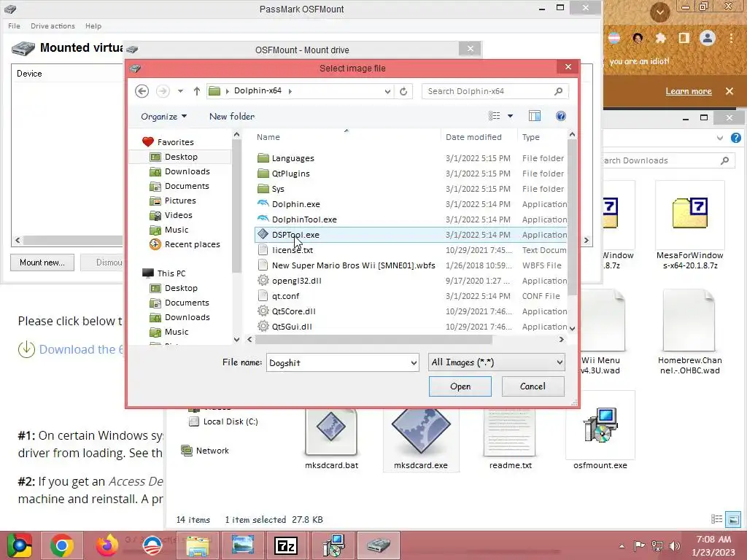Change view with the view mode icon

[x=495, y=116]
